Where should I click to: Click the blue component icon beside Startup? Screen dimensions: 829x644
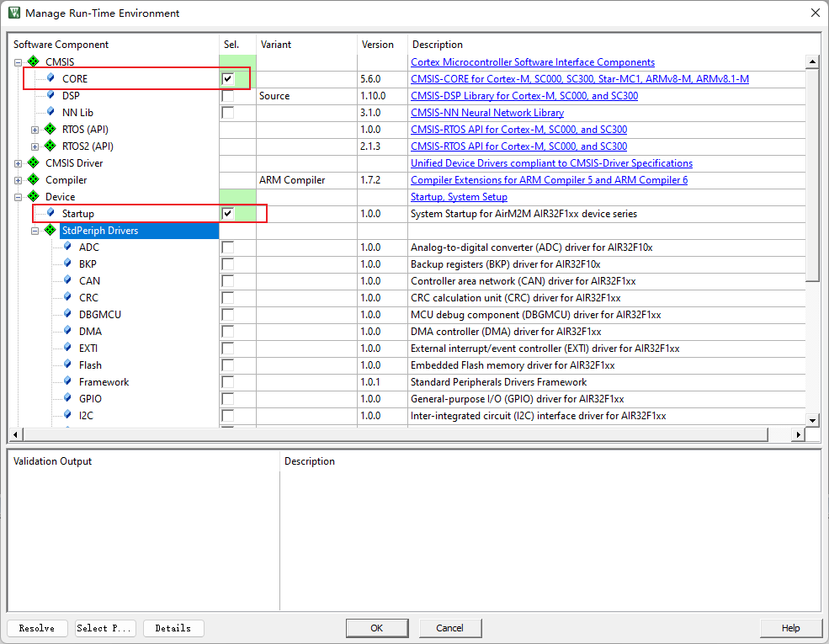pyautogui.click(x=50, y=214)
